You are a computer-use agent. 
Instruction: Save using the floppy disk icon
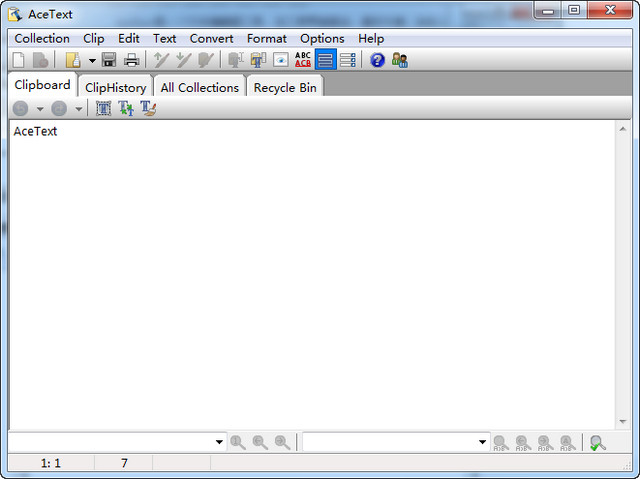pyautogui.click(x=109, y=60)
